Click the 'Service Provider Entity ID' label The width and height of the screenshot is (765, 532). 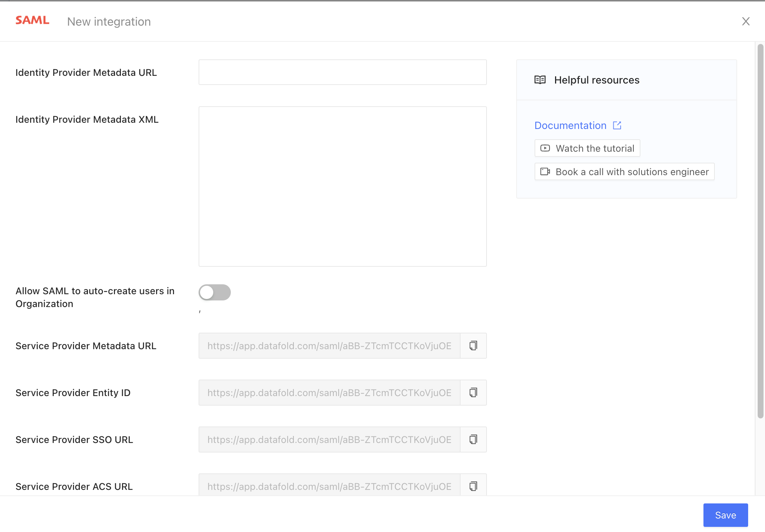tap(73, 393)
